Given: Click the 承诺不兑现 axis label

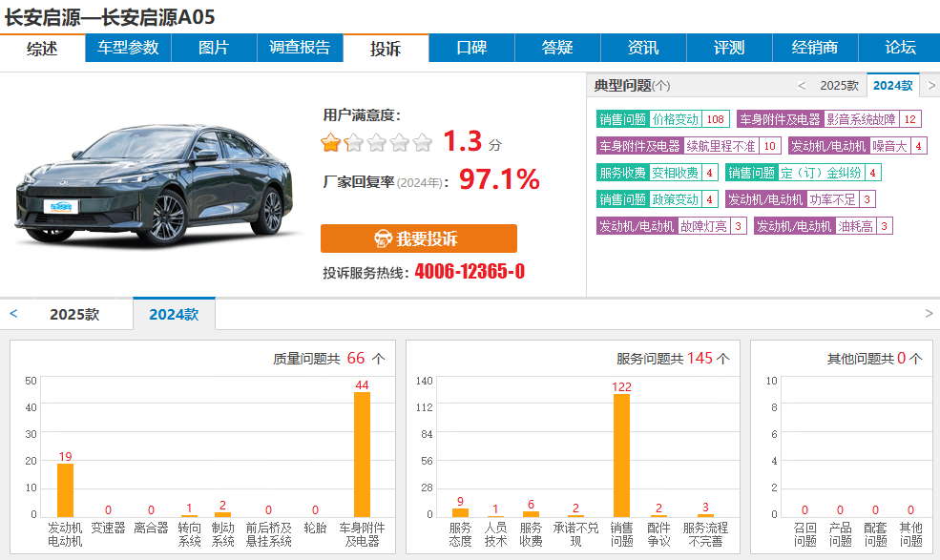Looking at the screenshot, I should (575, 534).
